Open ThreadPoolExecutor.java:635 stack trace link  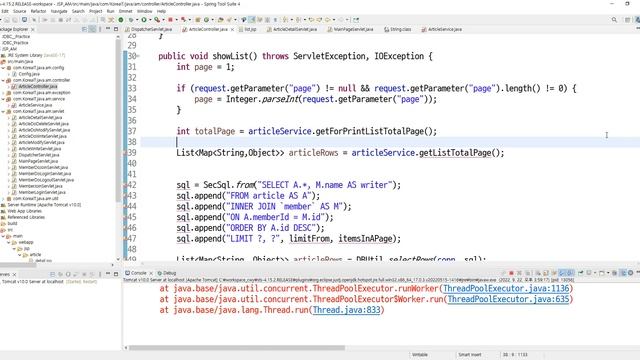click(x=509, y=299)
